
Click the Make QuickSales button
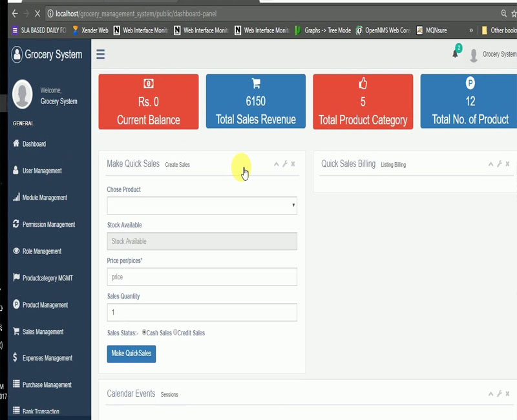(131, 353)
